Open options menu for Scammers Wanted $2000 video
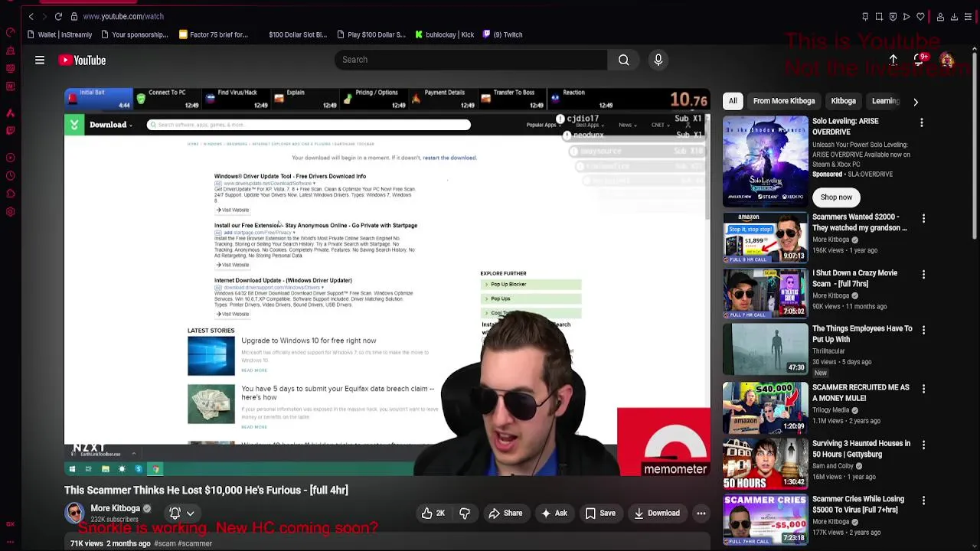Image resolution: width=980 pixels, height=551 pixels. click(x=923, y=218)
